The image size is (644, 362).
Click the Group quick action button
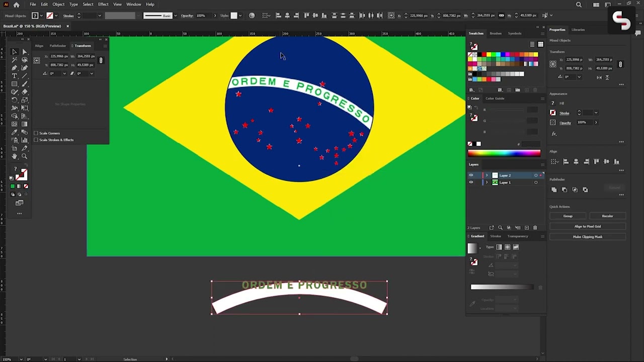(568, 216)
